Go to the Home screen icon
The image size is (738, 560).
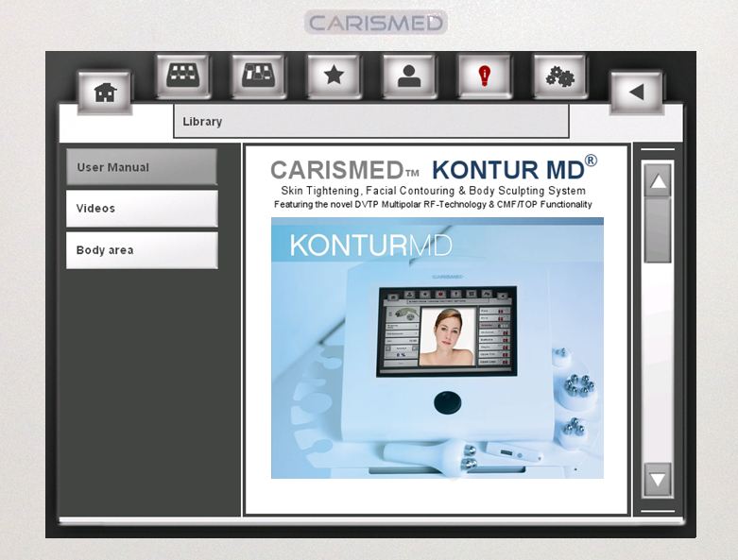pyautogui.click(x=105, y=93)
